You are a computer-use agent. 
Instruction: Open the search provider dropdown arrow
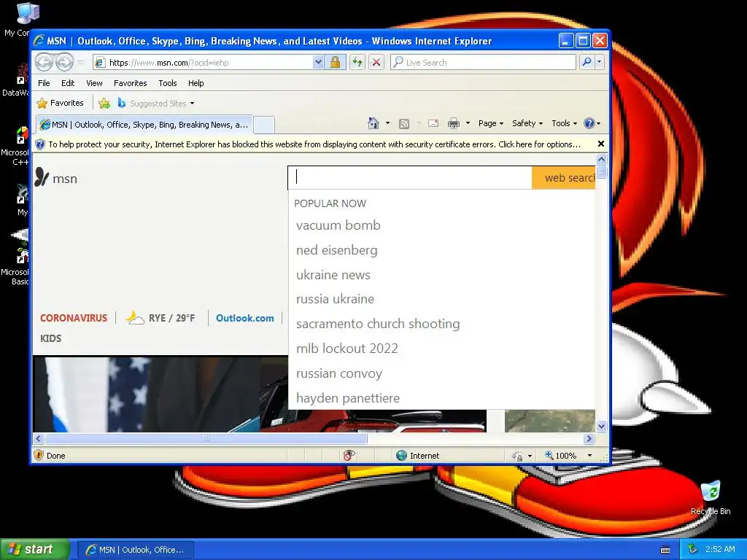[600, 62]
